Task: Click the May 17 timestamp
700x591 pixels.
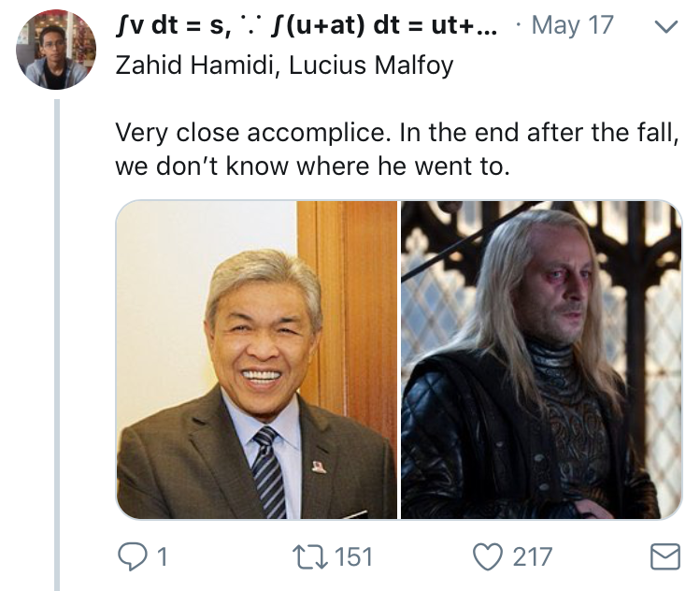Action: pos(573,25)
